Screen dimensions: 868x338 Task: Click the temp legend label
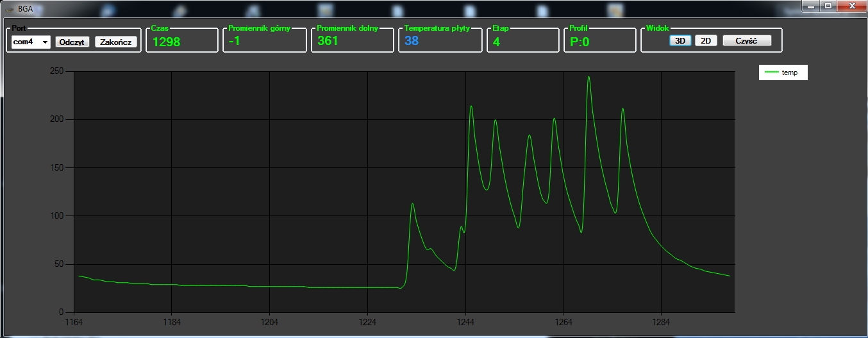click(790, 73)
